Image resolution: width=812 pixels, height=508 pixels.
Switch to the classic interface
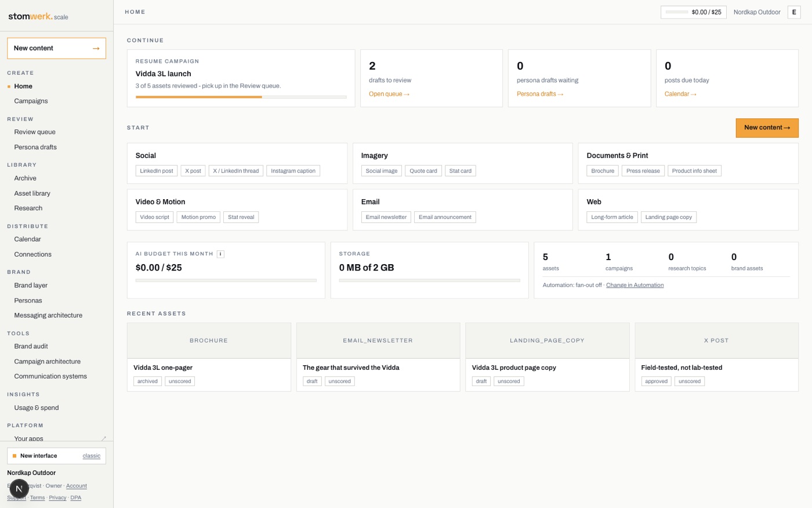tap(92, 456)
